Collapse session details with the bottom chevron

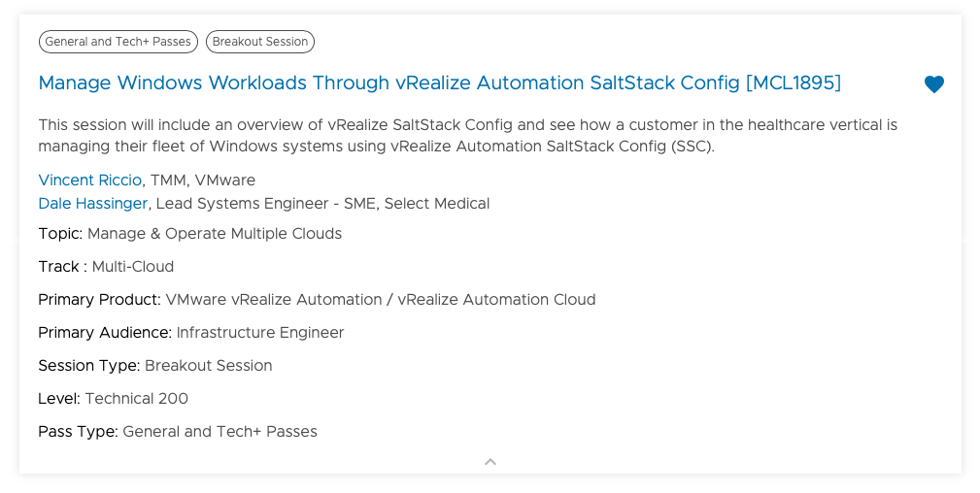coord(490,462)
